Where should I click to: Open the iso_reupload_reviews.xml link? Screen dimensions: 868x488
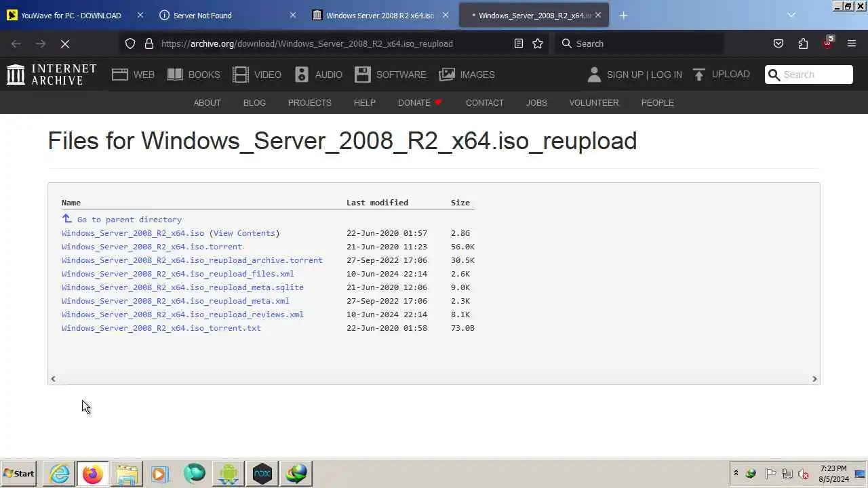(182, 314)
